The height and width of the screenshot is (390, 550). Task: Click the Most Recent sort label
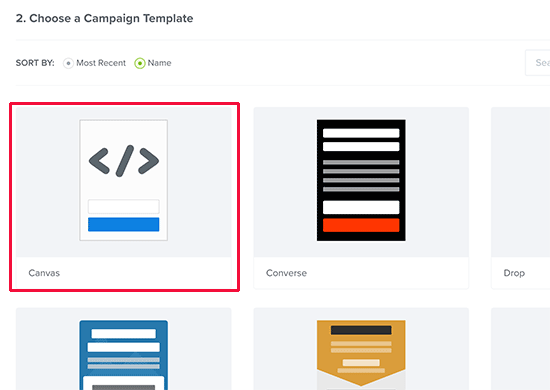101,63
